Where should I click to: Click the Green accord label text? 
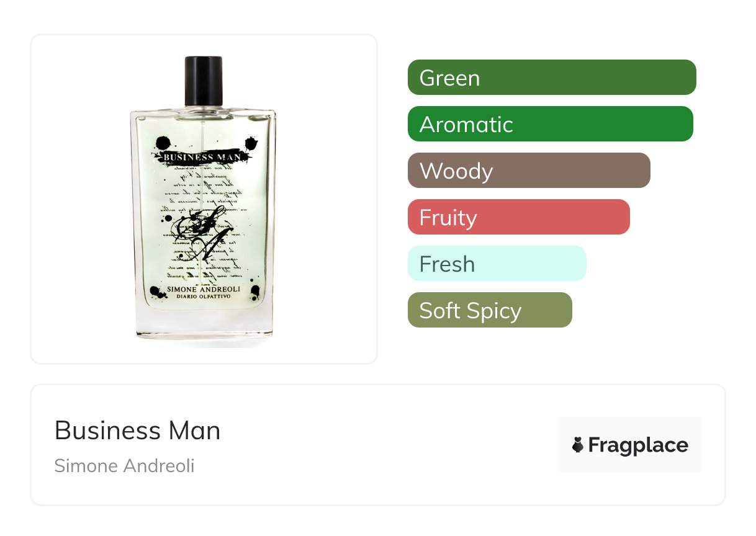[x=449, y=78]
